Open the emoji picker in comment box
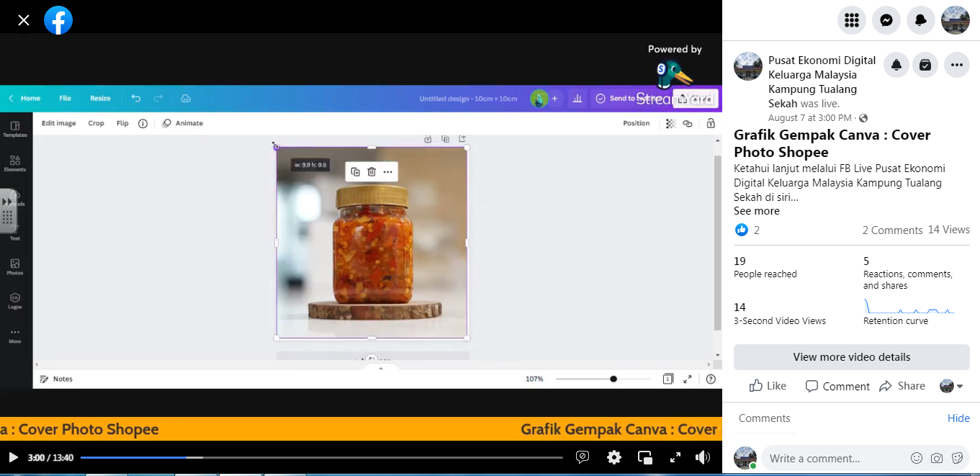 (917, 458)
